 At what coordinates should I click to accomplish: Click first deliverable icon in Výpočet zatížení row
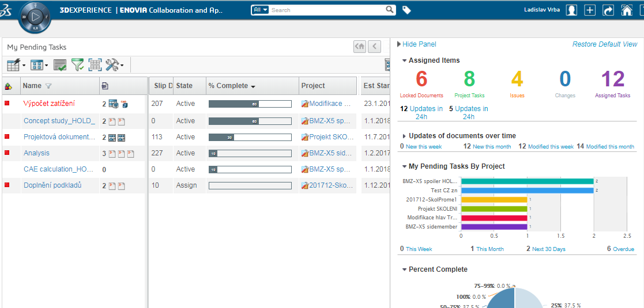click(113, 104)
